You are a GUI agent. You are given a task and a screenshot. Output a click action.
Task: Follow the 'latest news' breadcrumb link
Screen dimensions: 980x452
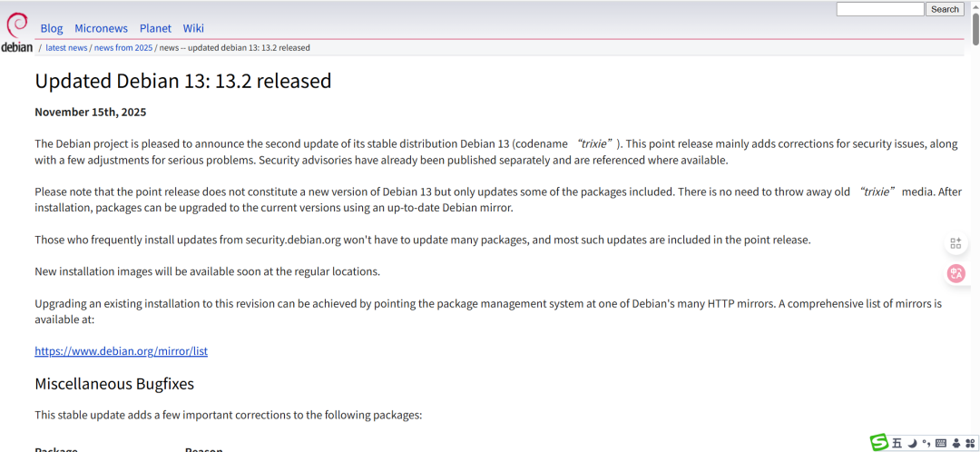[x=66, y=47]
